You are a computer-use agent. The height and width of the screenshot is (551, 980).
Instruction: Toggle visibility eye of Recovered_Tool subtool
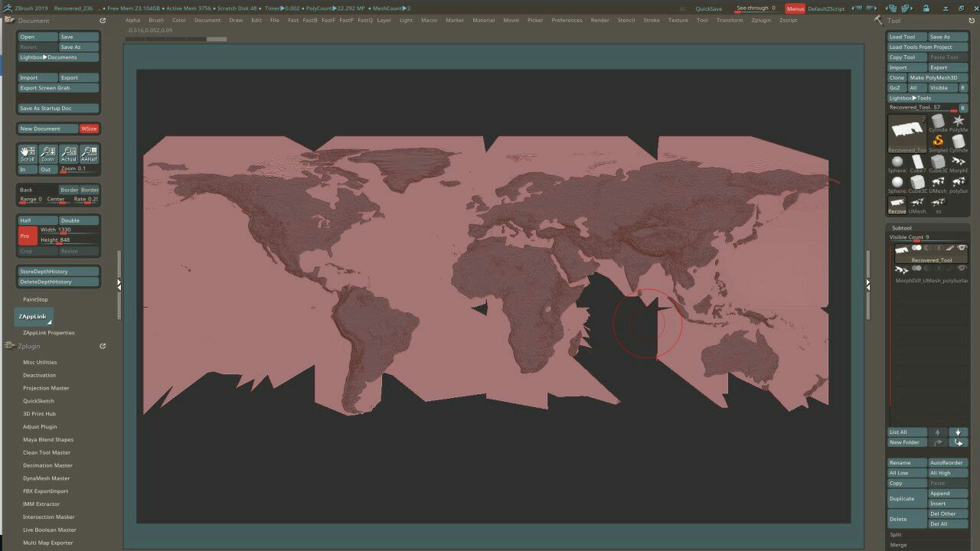pos(962,248)
